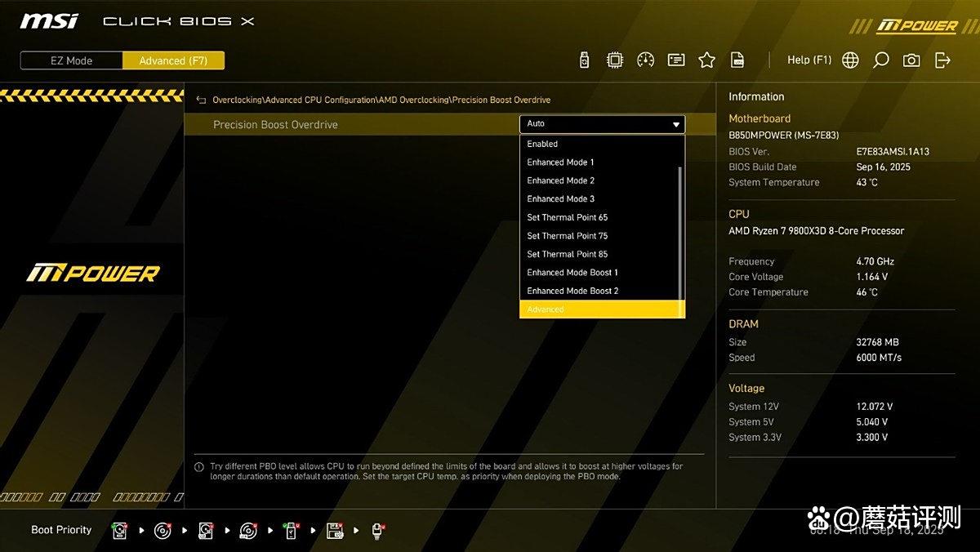Select Set Thermal Point 65

(x=600, y=217)
